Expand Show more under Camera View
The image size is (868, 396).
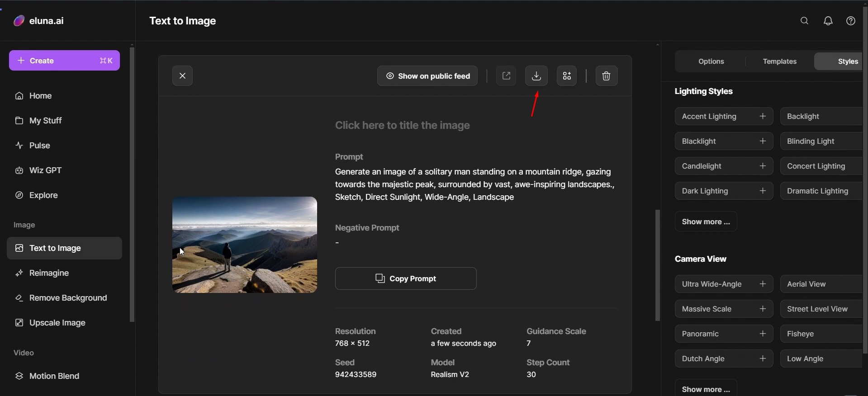click(706, 389)
